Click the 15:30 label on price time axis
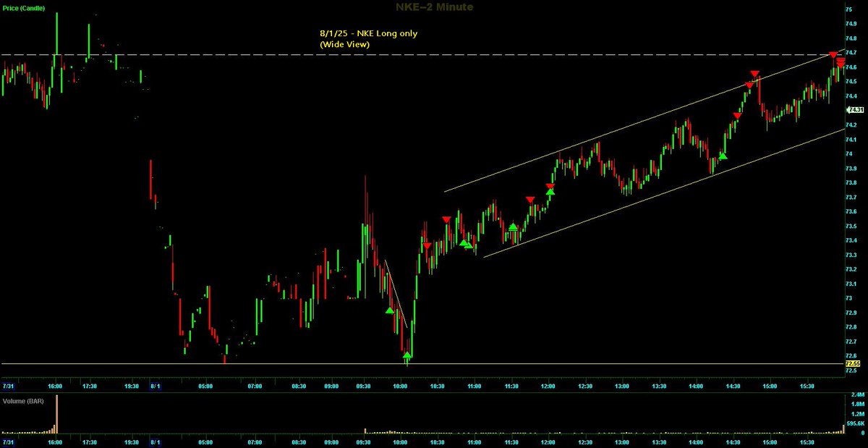 pos(806,386)
